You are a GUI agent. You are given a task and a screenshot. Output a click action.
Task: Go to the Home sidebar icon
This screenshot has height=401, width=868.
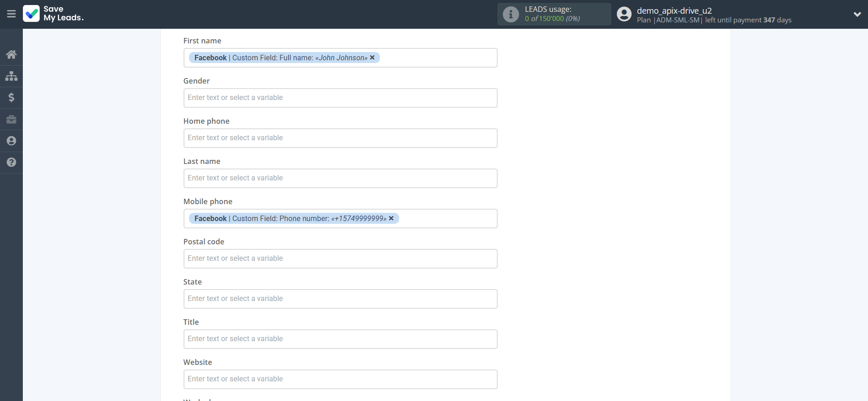(11, 55)
